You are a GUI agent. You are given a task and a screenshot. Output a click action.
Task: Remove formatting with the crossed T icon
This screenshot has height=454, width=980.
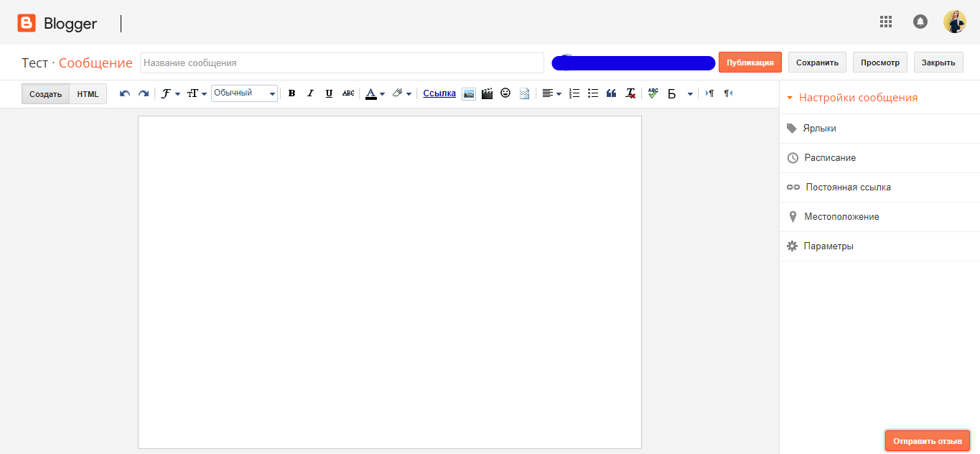click(630, 93)
